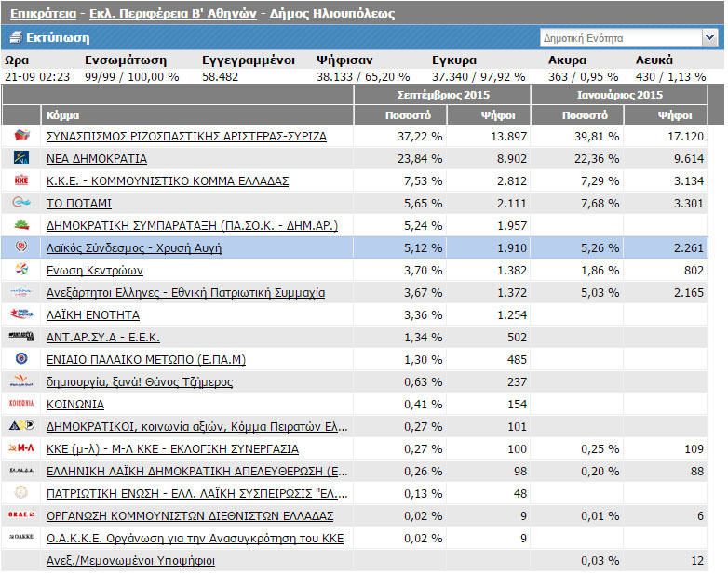Open the Εκλ. Περιφέρεια Β' Αθηνών breadcrumb
The image size is (728, 574).
173,14
